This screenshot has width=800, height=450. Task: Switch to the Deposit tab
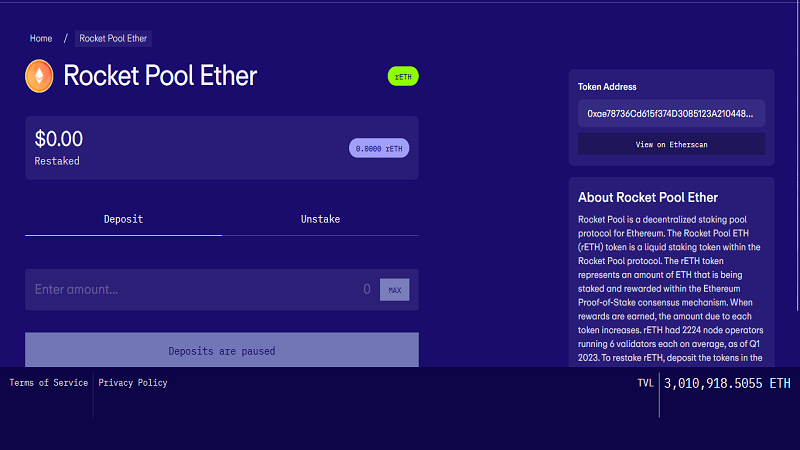click(123, 219)
